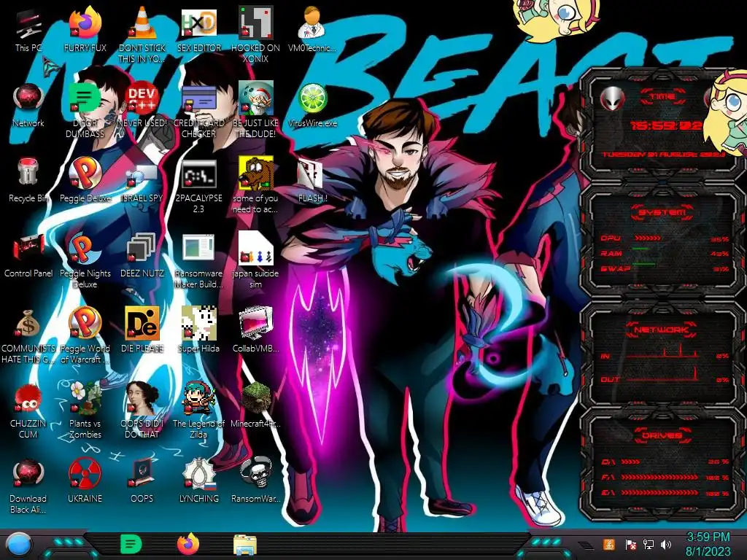Click the Start orb button
This screenshot has width=747, height=560.
tap(18, 545)
